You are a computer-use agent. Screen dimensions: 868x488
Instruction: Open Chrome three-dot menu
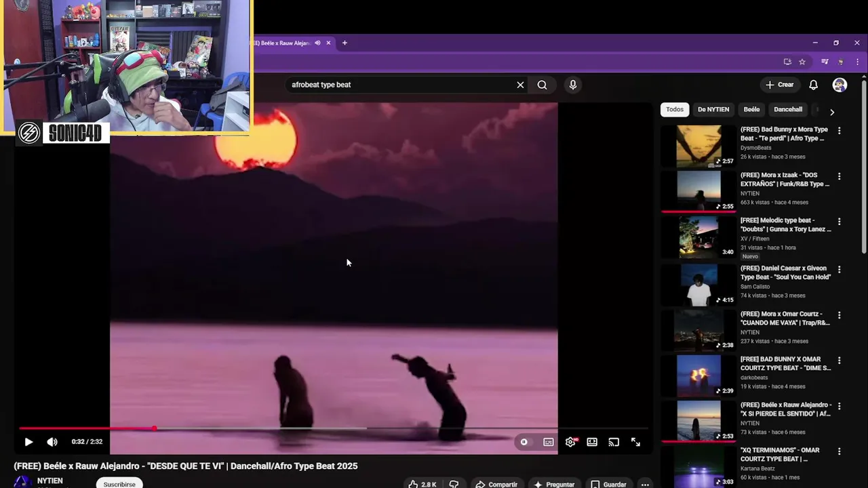tap(858, 62)
